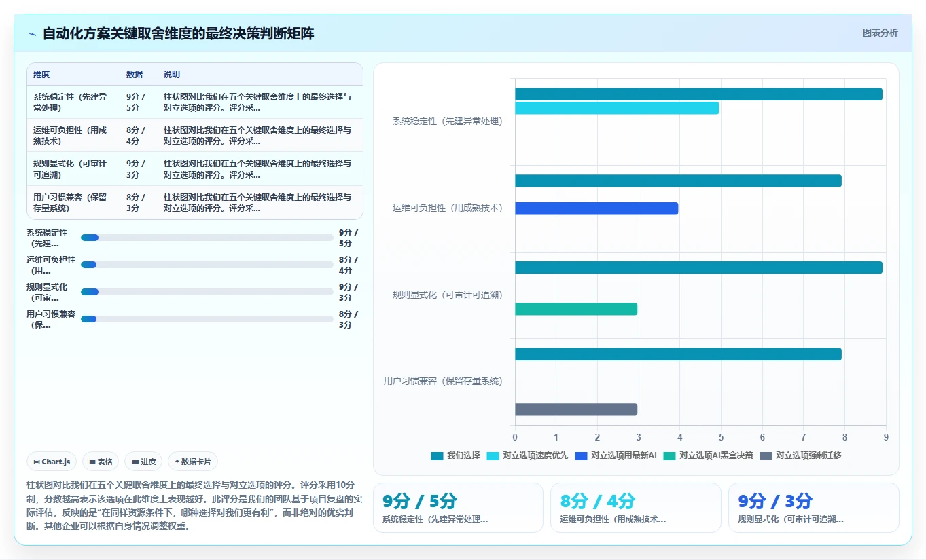926x560 pixels.
Task: Select table row 规则显式化（可审计可追溯）
Action: pos(195,168)
